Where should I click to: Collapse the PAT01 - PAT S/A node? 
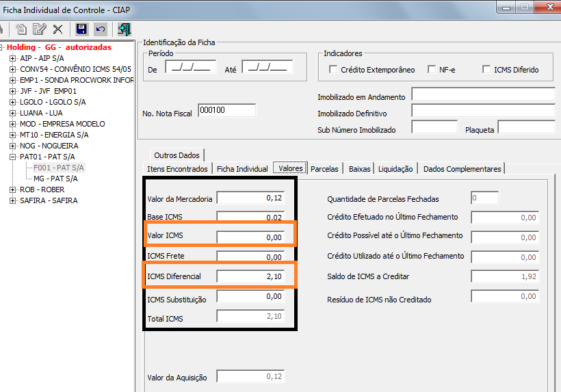pos(13,157)
